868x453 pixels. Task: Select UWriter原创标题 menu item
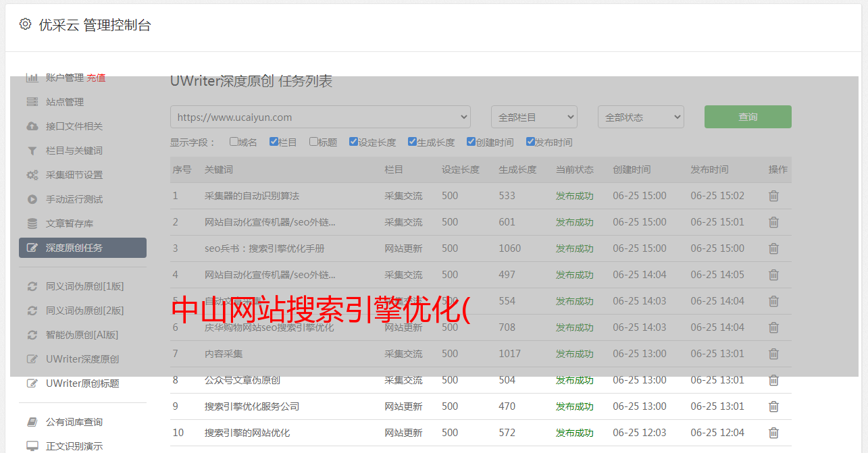click(x=82, y=383)
